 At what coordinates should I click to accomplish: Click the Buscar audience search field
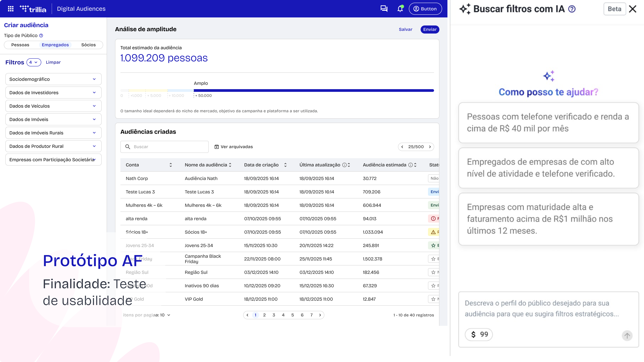pos(165,147)
